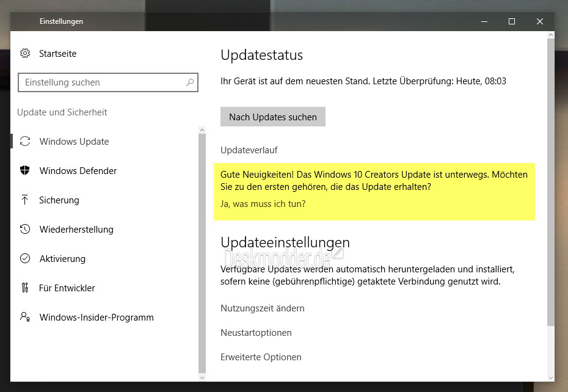Click Nach Updates suchen button
Image resolution: width=568 pixels, height=392 pixels.
[273, 117]
